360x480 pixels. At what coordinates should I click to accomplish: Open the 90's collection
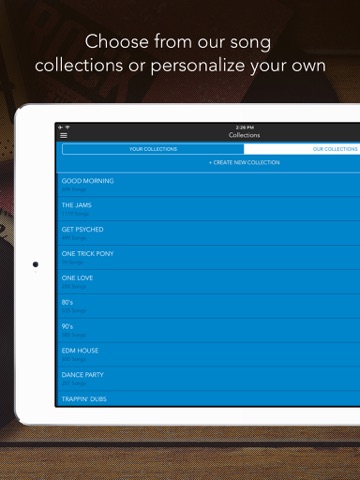pos(208,330)
